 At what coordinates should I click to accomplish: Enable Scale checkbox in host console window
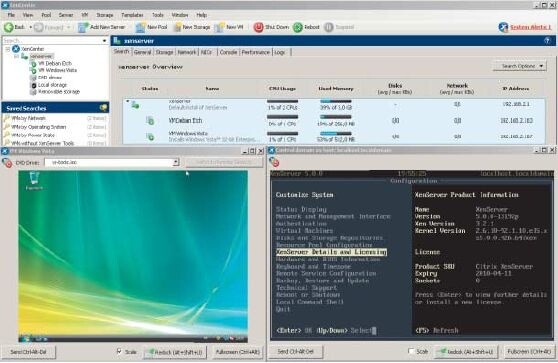click(x=411, y=351)
